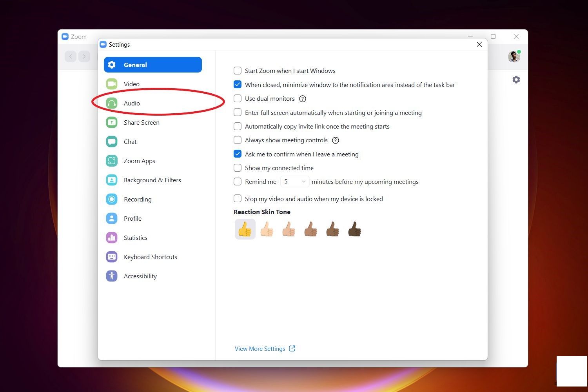Select the light skin tone thumbs-up
Screen dimensions: 588x392
pos(267,229)
